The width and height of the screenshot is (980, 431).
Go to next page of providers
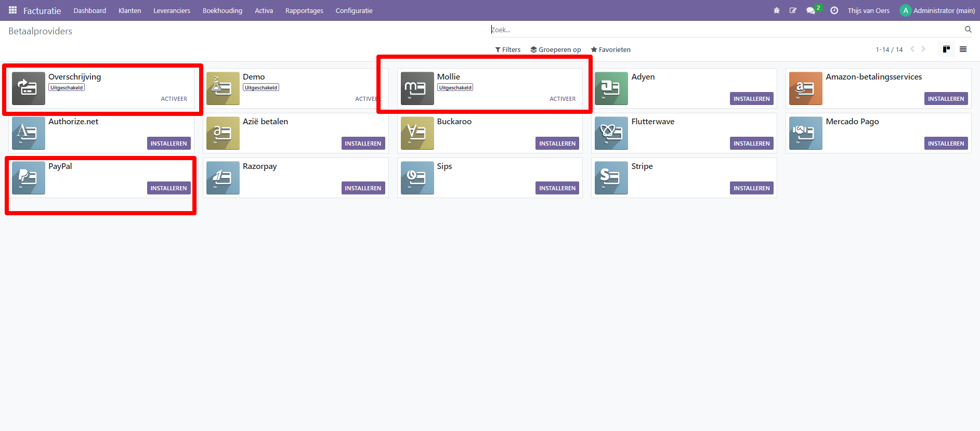pos(923,49)
